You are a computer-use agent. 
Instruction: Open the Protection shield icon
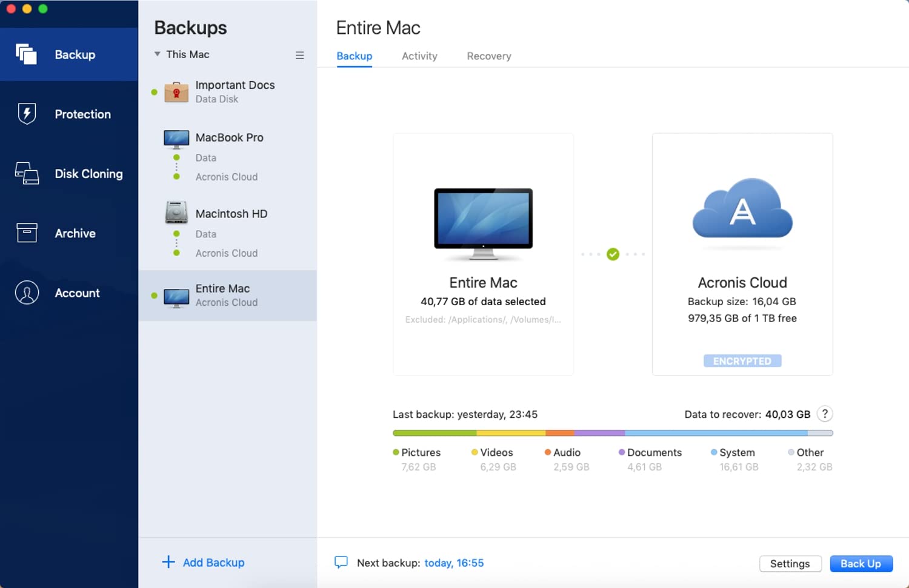point(27,114)
